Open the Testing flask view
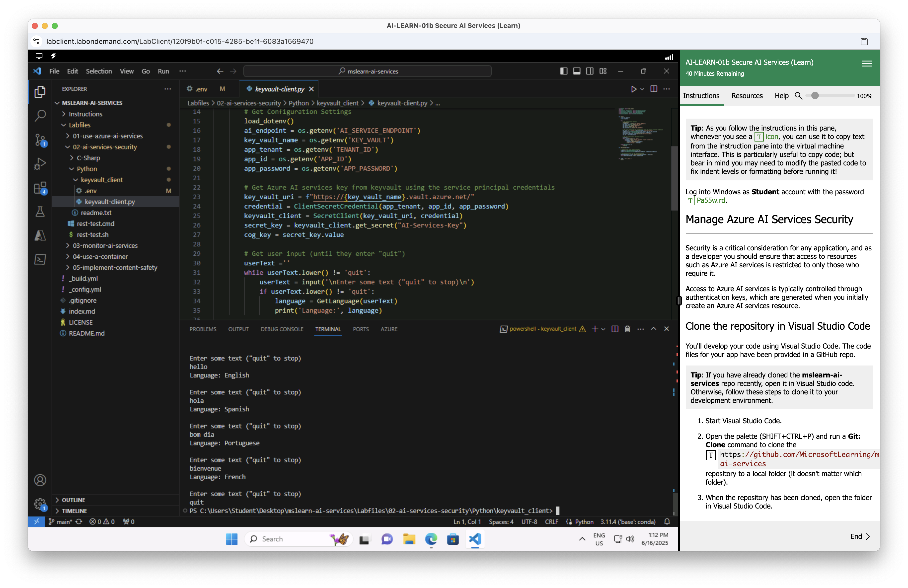This screenshot has width=908, height=588. [40, 212]
